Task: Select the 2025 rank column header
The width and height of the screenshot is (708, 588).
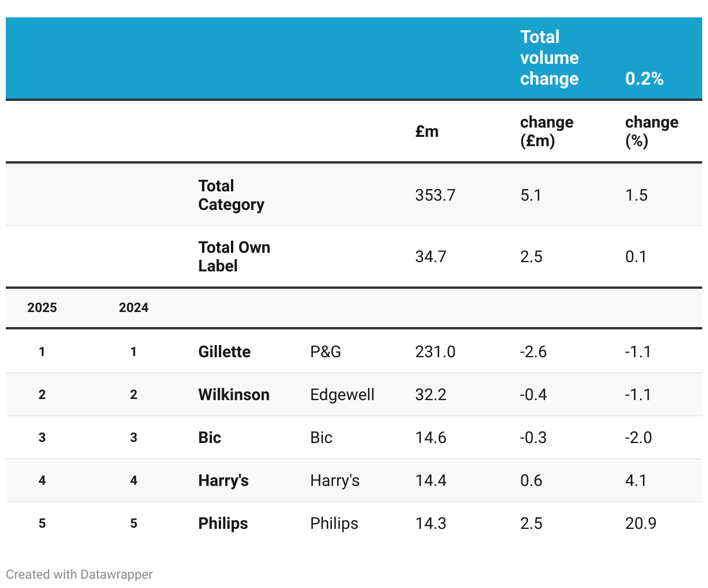Action: pos(42,308)
